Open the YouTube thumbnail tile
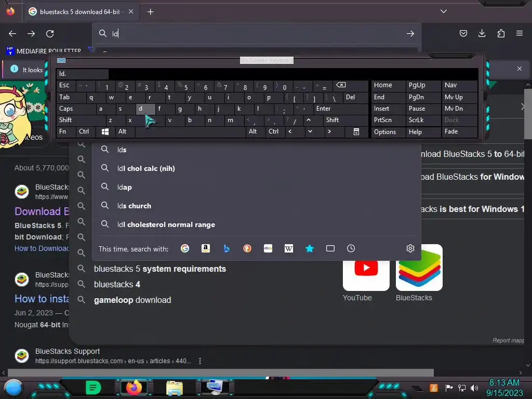 366,274
